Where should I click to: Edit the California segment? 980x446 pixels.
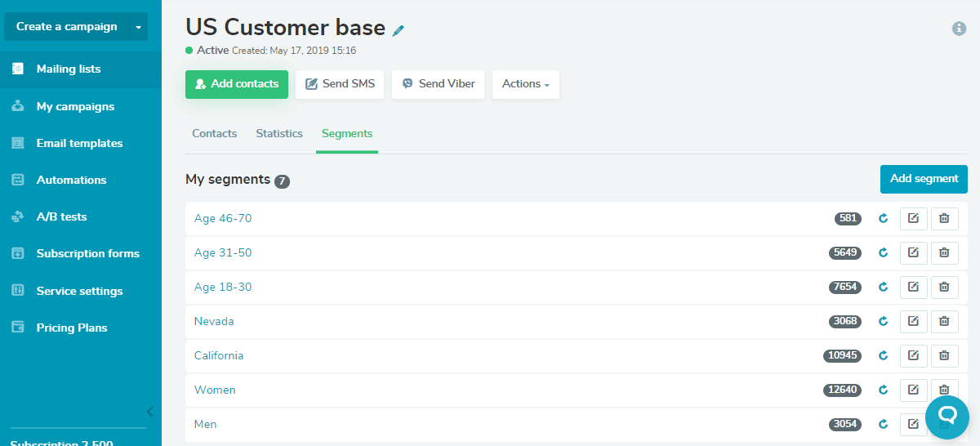click(914, 355)
